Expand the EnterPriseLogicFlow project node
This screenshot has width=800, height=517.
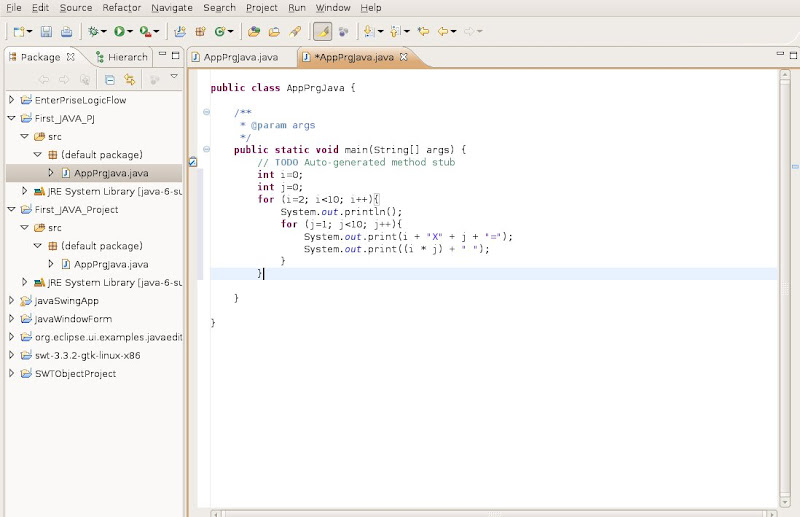(11, 100)
